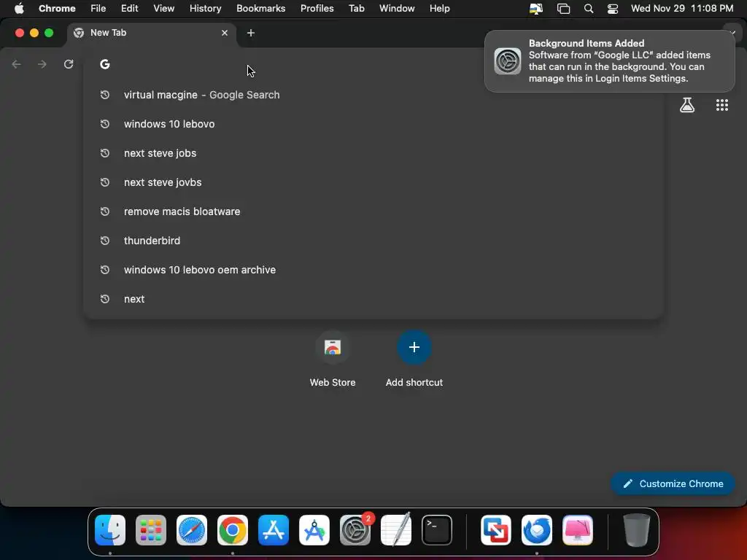The height and width of the screenshot is (560, 747).
Task: Open Customize Chrome panel
Action: [673, 484]
